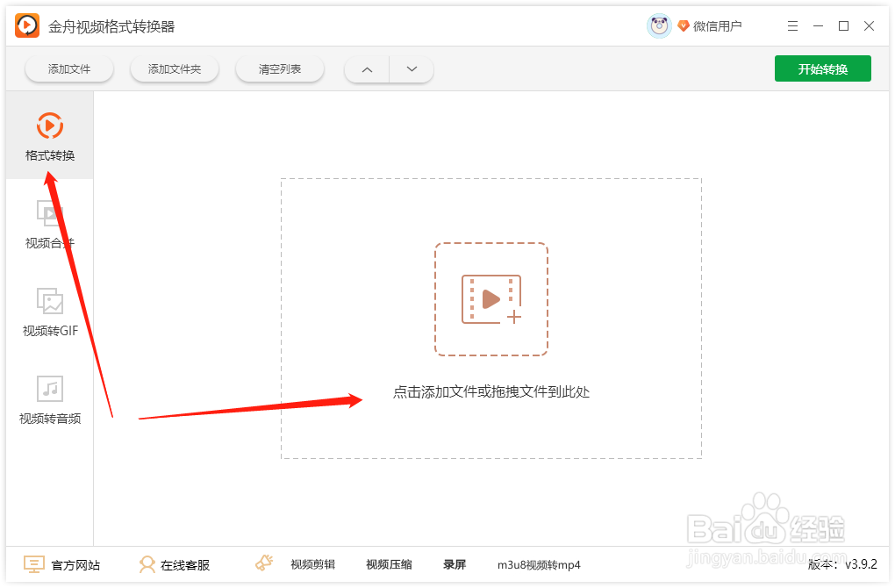Viewport: 895px width, 588px height.
Task: Click the down chevron button
Action: tap(411, 68)
